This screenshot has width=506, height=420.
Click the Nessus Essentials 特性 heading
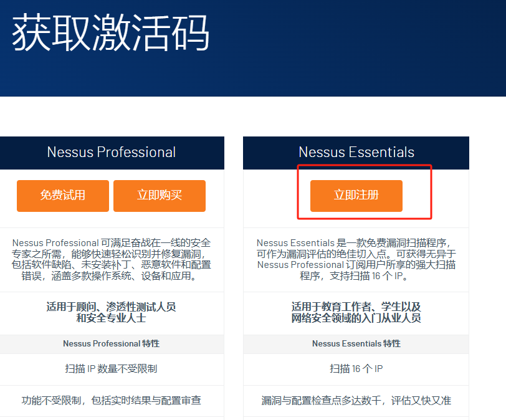click(356, 343)
